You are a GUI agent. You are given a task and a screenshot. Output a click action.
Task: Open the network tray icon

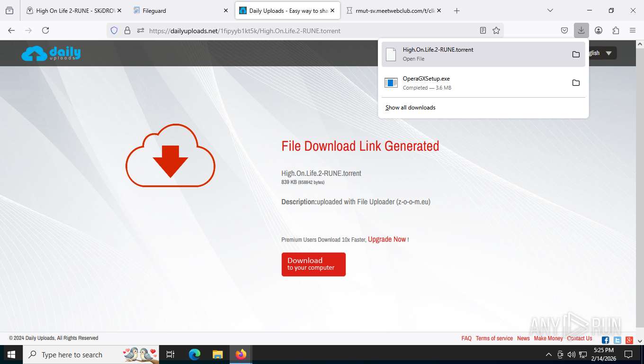583,355
